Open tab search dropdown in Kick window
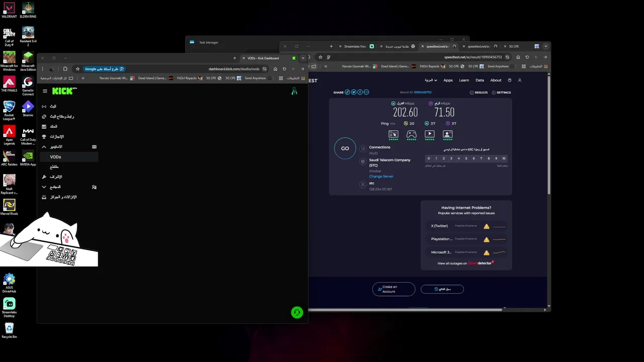This screenshot has height=362, width=644. click(x=302, y=58)
